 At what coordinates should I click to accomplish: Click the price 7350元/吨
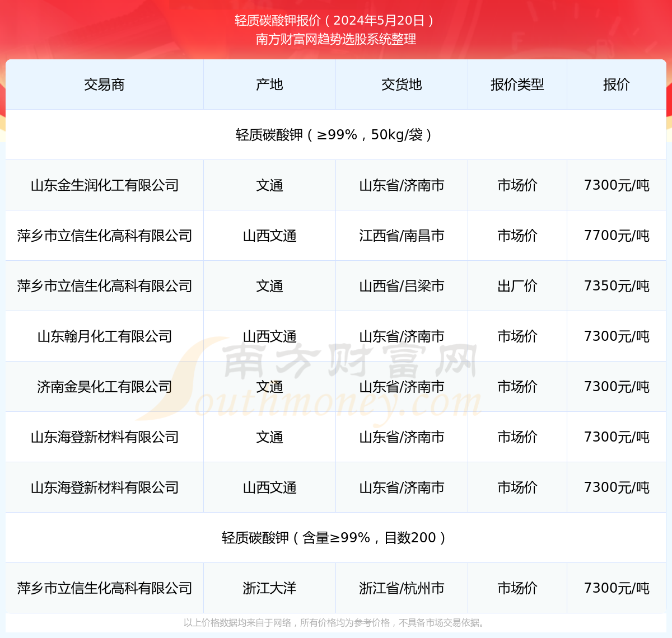tap(617, 286)
